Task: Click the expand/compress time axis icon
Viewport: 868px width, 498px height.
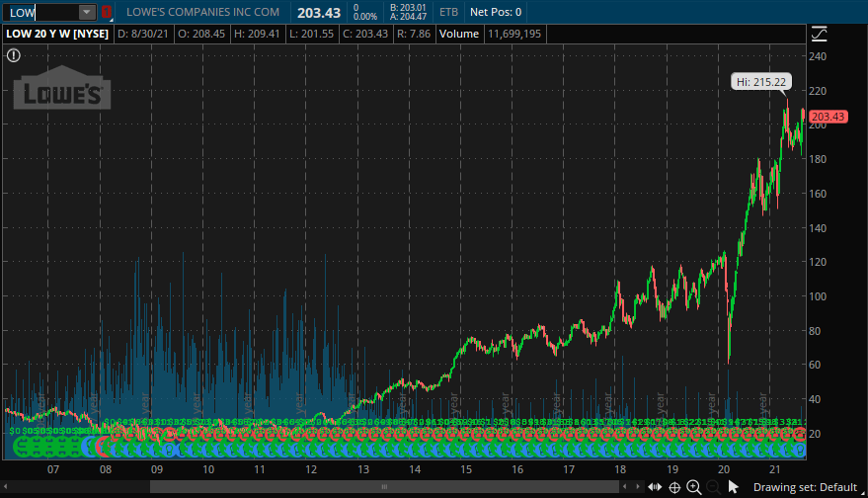Action: tap(655, 487)
